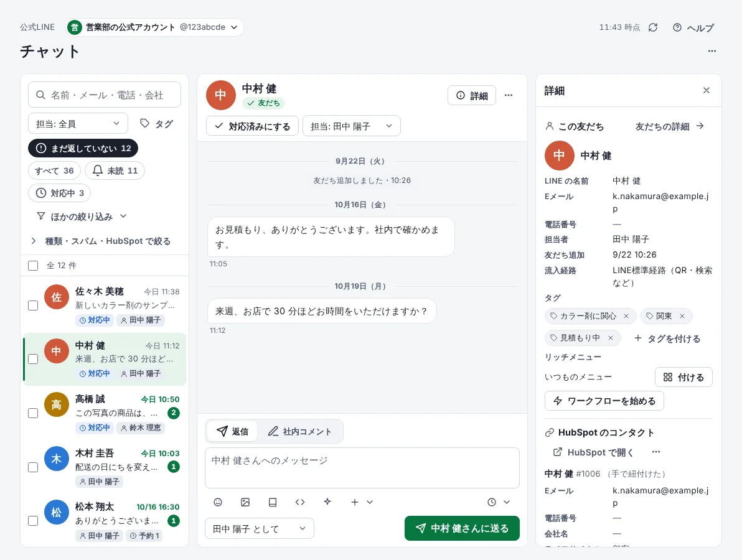Click the 鈴木 理恵 assignee chip
This screenshot has width=742, height=560.
click(141, 427)
